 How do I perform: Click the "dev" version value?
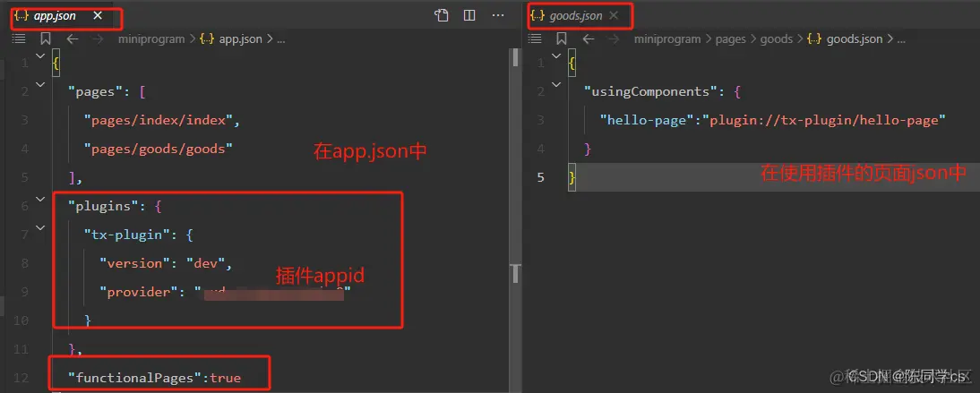click(206, 264)
